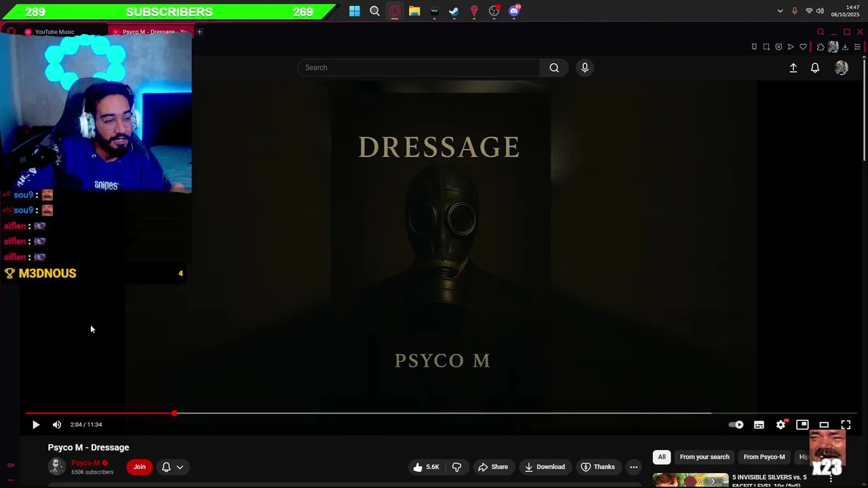The width and height of the screenshot is (868, 488).
Task: Switch to miniplayer mode
Action: click(x=802, y=425)
